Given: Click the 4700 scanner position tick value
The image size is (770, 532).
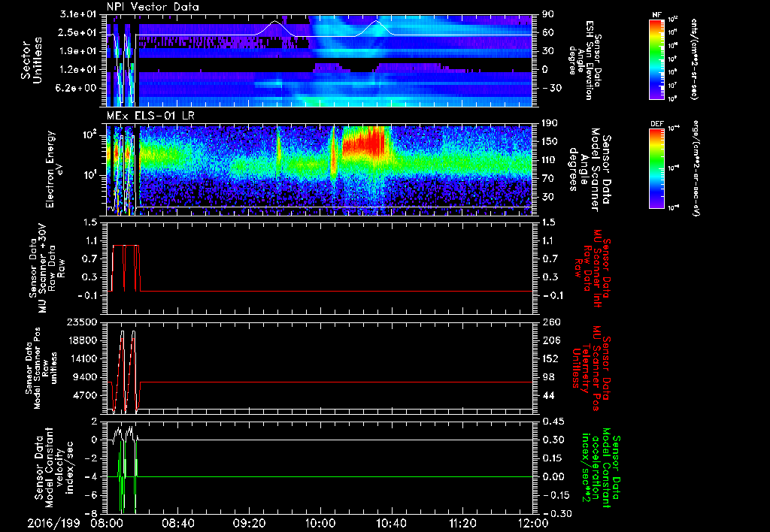Looking at the screenshot, I should pos(84,396).
